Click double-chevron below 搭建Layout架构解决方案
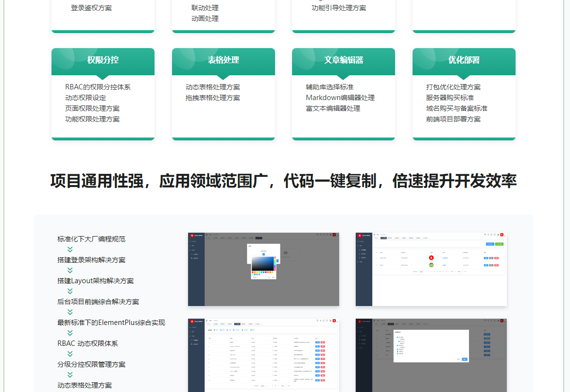 (70, 291)
